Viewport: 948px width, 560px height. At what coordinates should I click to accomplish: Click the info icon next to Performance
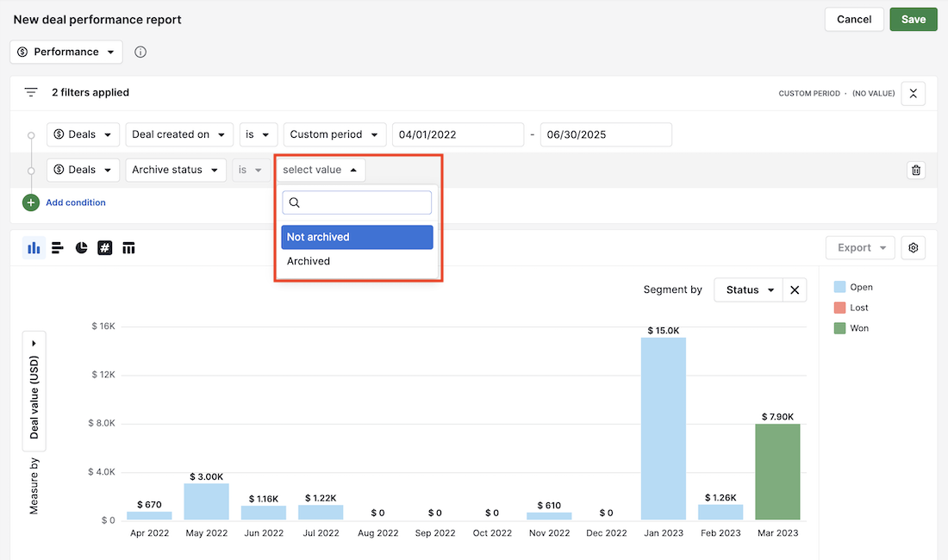tap(140, 52)
